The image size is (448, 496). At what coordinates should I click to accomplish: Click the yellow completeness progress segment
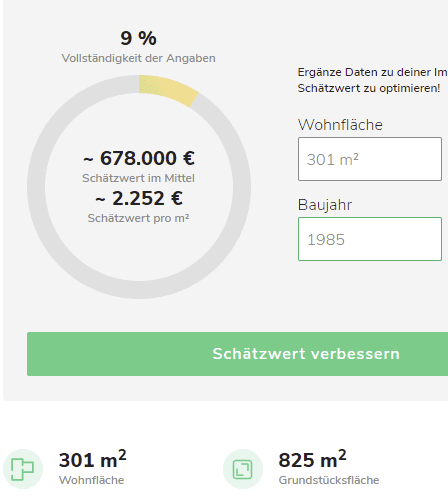coord(169,89)
